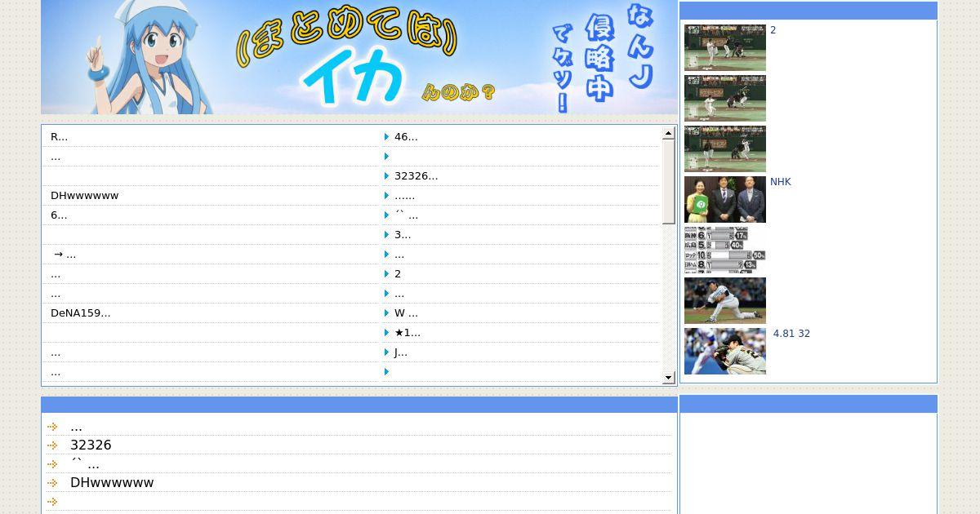Click the orange arrow icon beside '32326' in lower list

click(x=52, y=445)
